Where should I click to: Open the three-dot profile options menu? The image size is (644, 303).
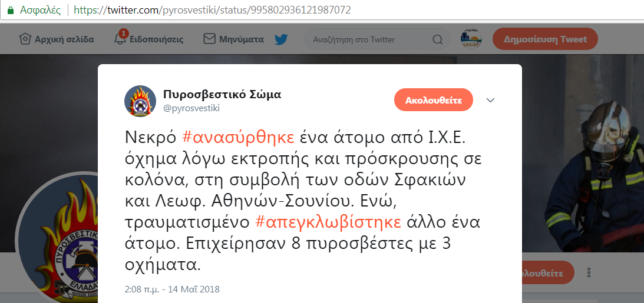589,272
